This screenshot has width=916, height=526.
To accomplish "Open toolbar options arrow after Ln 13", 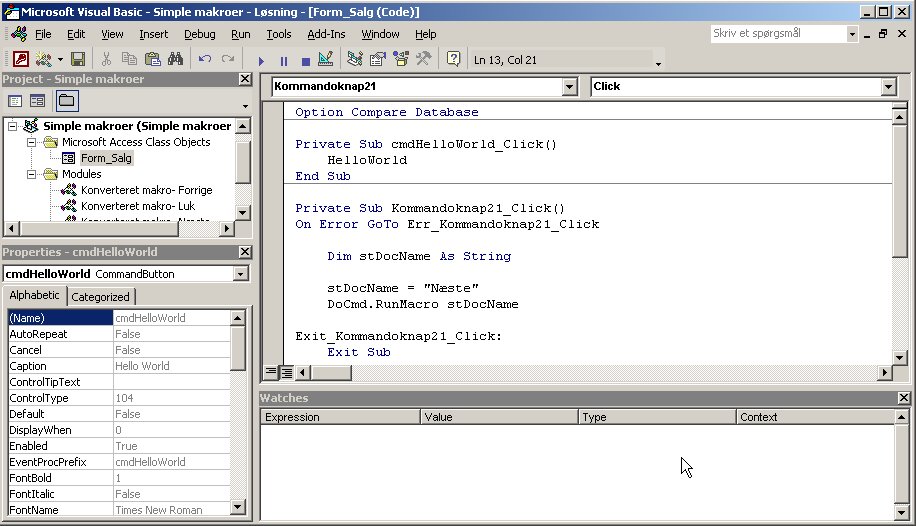I will coord(658,63).
